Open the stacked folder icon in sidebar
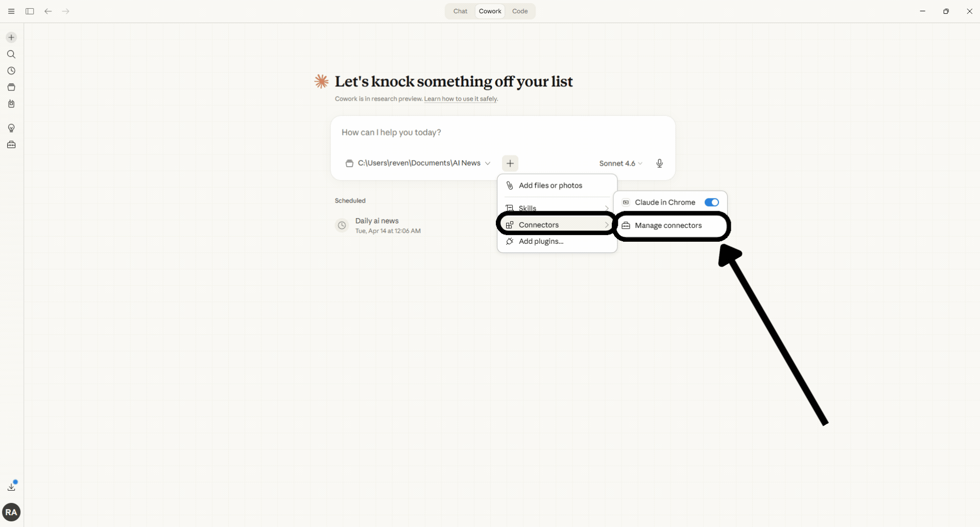 pyautogui.click(x=11, y=87)
